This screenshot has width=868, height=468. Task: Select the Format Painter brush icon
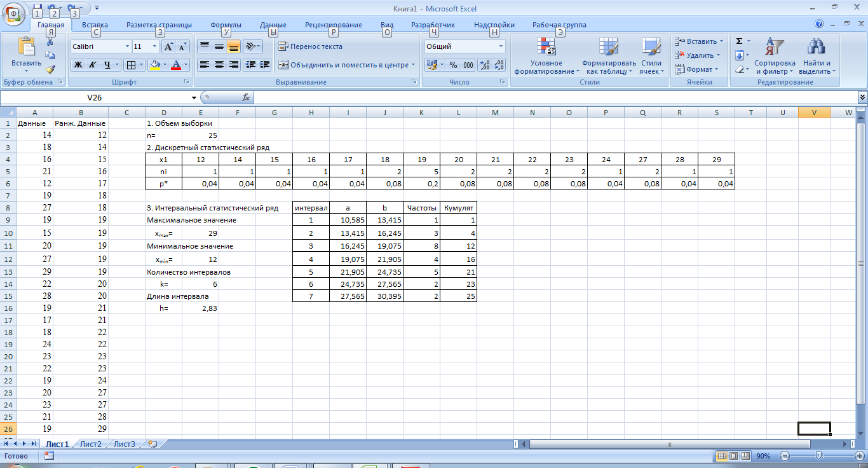tap(51, 69)
